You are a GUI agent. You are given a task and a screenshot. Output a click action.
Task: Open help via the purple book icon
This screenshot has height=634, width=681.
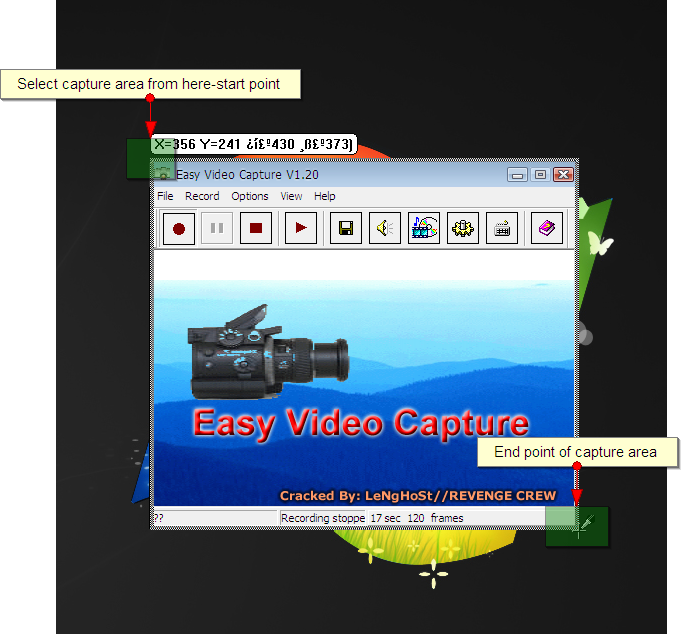(547, 228)
